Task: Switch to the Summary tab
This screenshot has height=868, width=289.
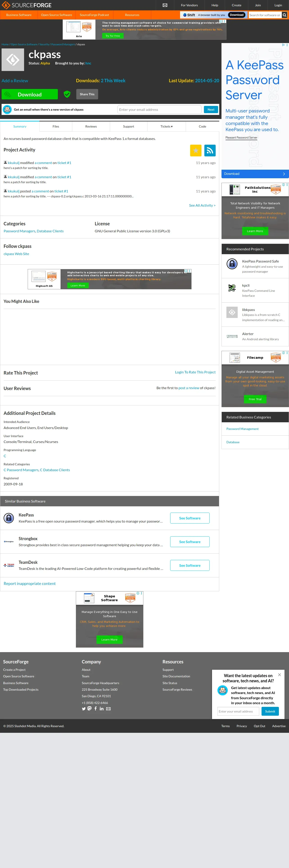Action: [x=20, y=126]
